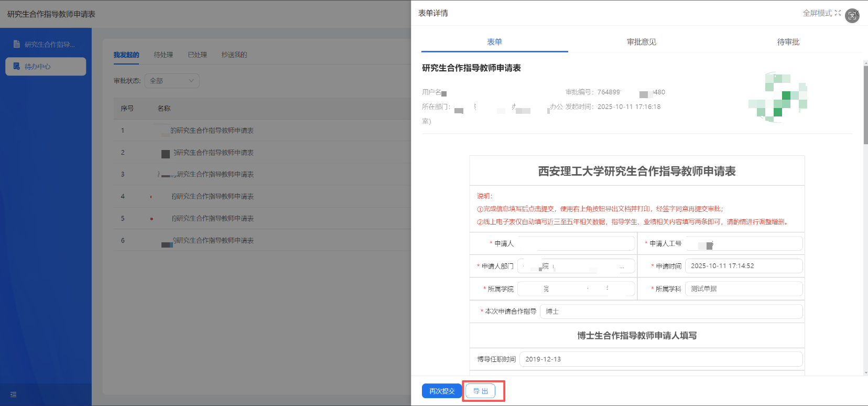Viewport: 868px width, 406px height.
Task: Click the form panel vertical scrollbar
Action: click(865, 105)
